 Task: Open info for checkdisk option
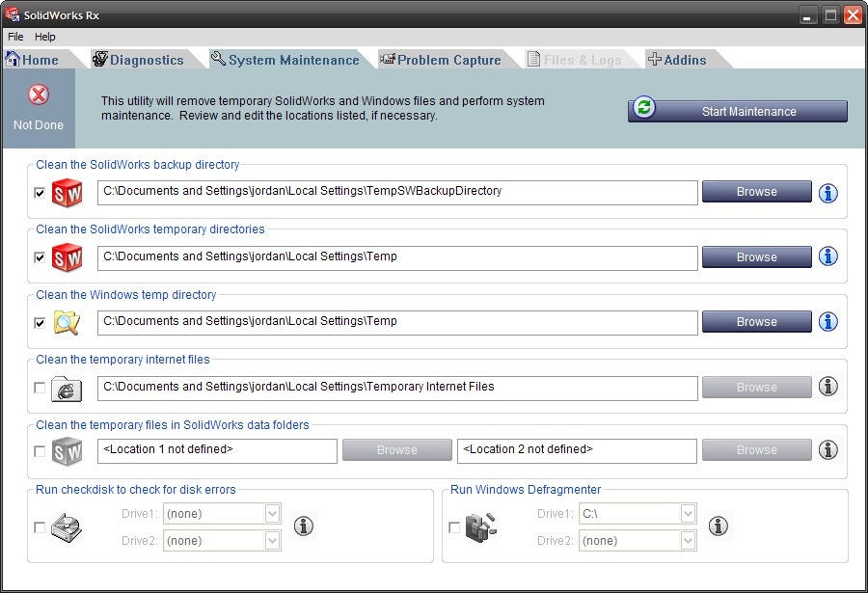click(304, 526)
